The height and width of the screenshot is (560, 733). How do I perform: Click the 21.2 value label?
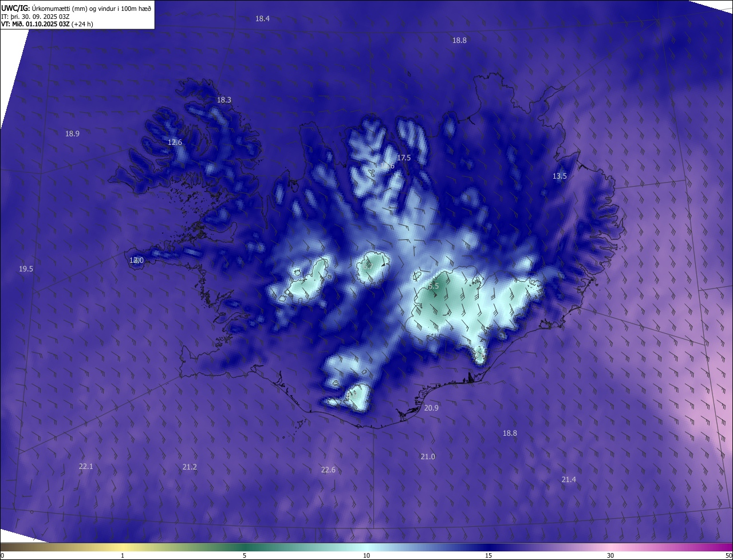pos(190,467)
